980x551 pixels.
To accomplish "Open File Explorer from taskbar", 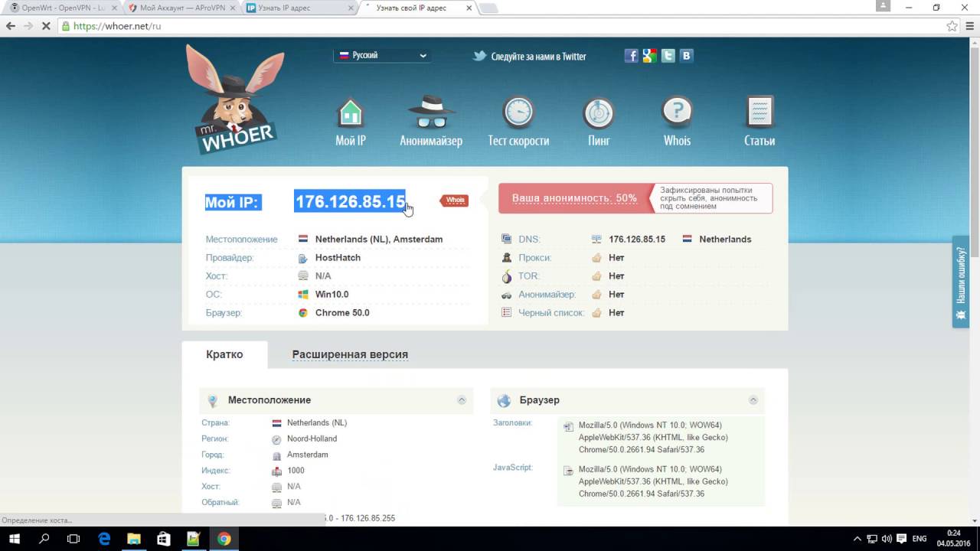I will click(134, 539).
